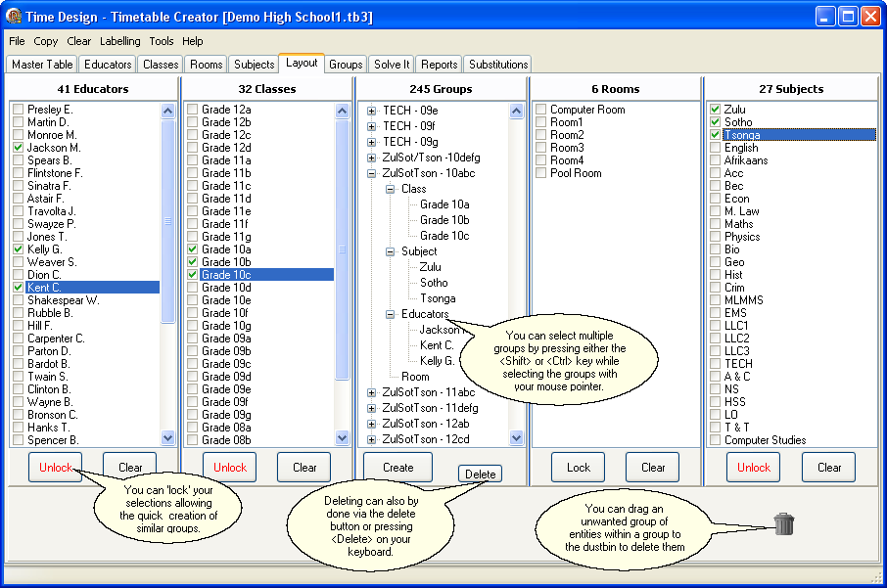Open the Labelling menu
The image size is (887, 588).
tap(119, 41)
